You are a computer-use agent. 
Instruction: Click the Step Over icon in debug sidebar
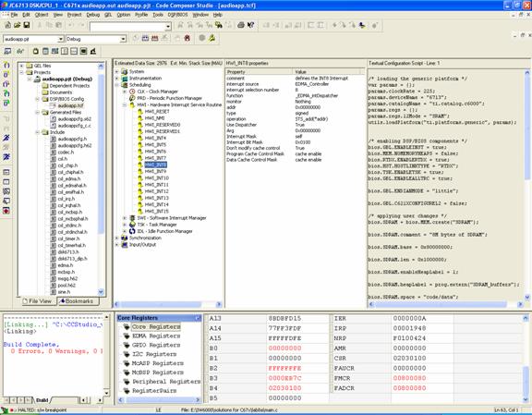[6, 74]
